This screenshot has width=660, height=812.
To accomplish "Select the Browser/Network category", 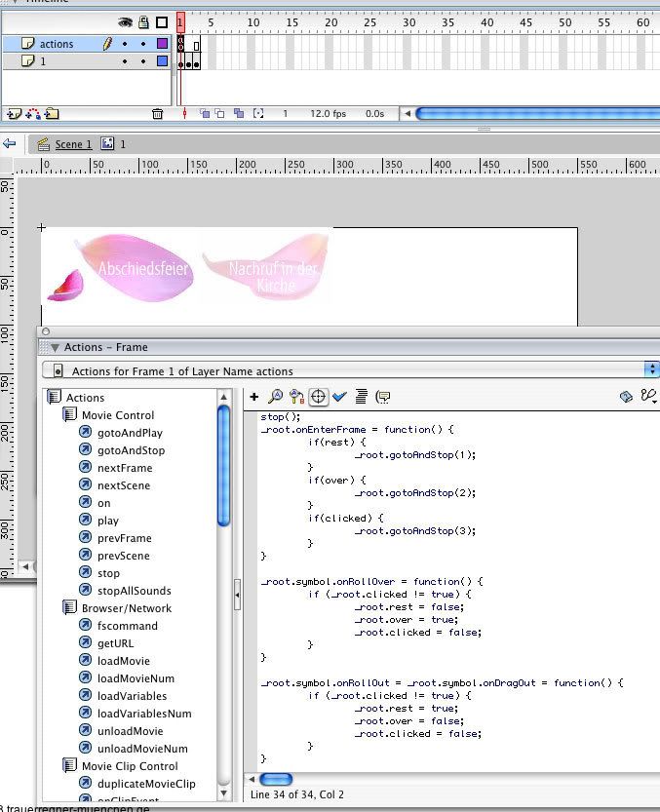I will [126, 608].
